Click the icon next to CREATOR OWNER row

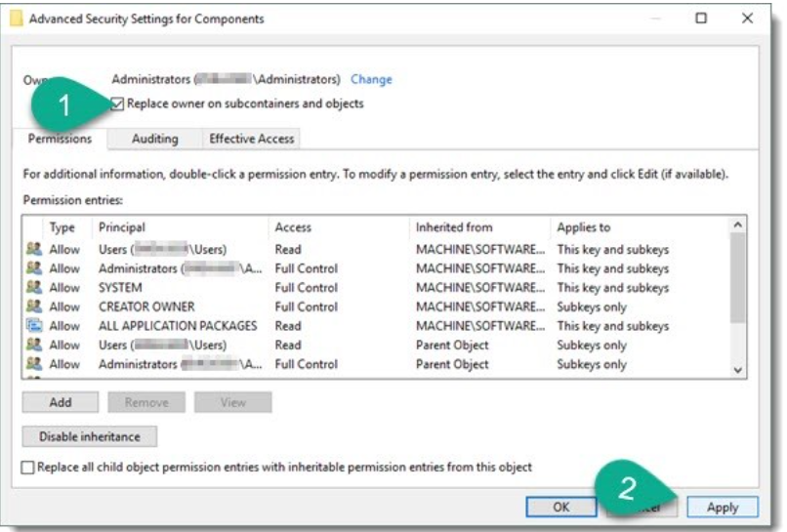pyautogui.click(x=34, y=307)
